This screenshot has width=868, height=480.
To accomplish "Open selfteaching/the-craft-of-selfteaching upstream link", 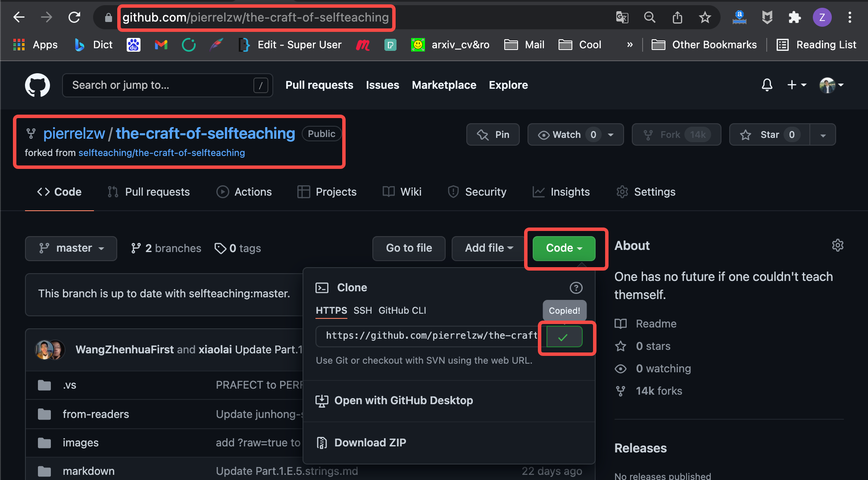I will (x=162, y=153).
